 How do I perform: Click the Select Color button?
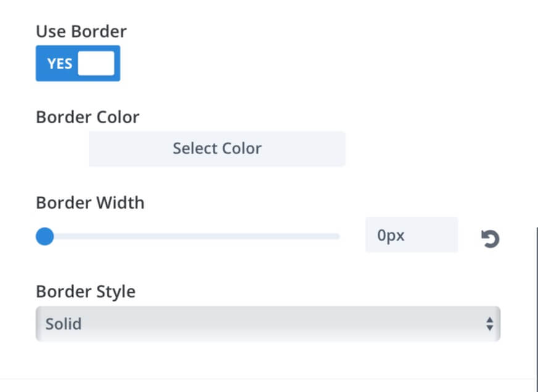tap(217, 149)
